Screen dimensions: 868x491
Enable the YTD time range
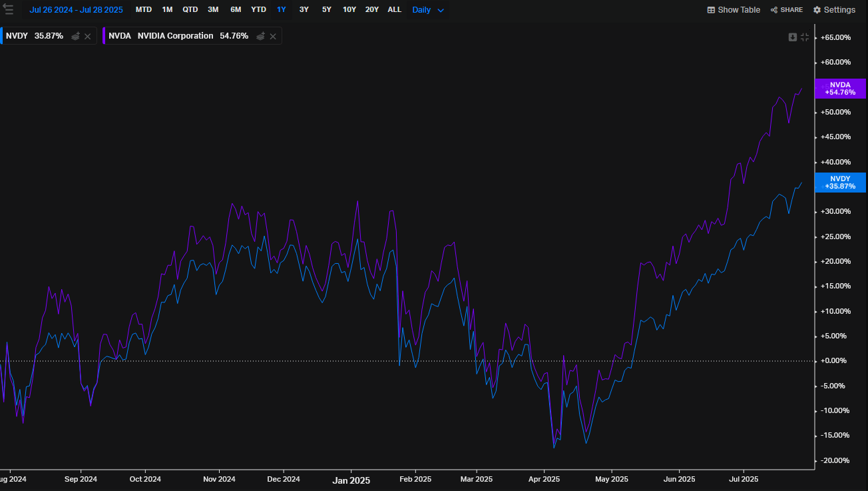[x=258, y=9]
